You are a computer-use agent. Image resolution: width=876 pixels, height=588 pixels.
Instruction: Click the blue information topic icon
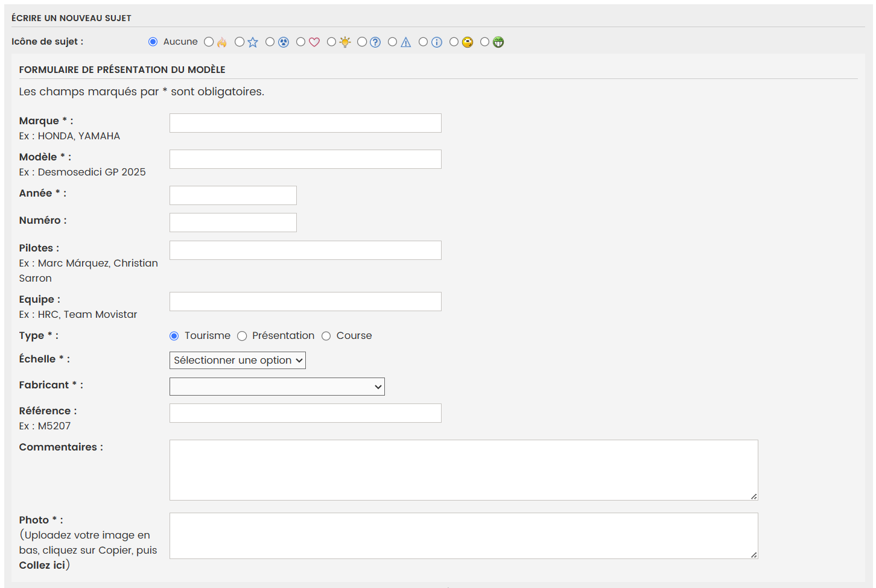[437, 42]
